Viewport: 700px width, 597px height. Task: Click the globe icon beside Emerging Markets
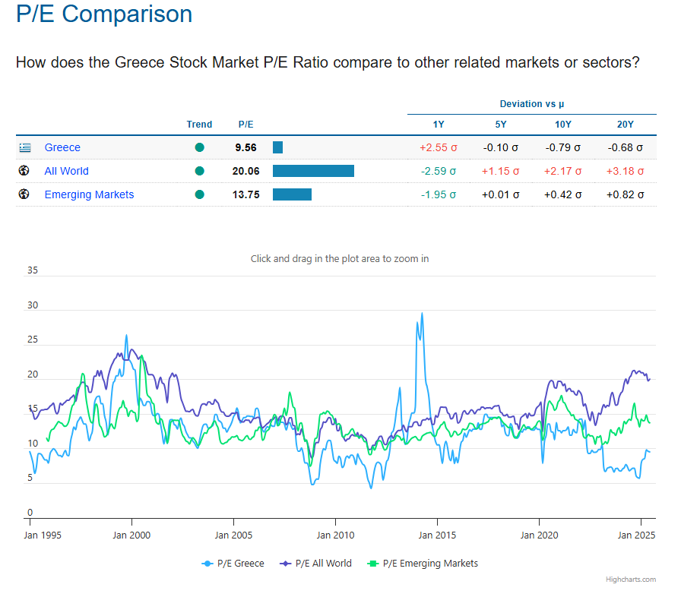24,194
